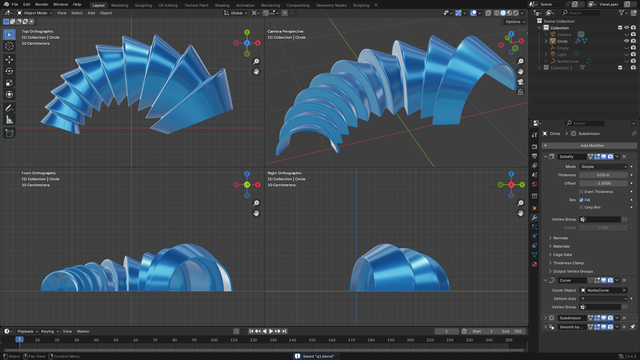Viewport: 640px width, 360px height.
Task: Click the pan hand icon in Front Orthographic view
Action: click(256, 213)
